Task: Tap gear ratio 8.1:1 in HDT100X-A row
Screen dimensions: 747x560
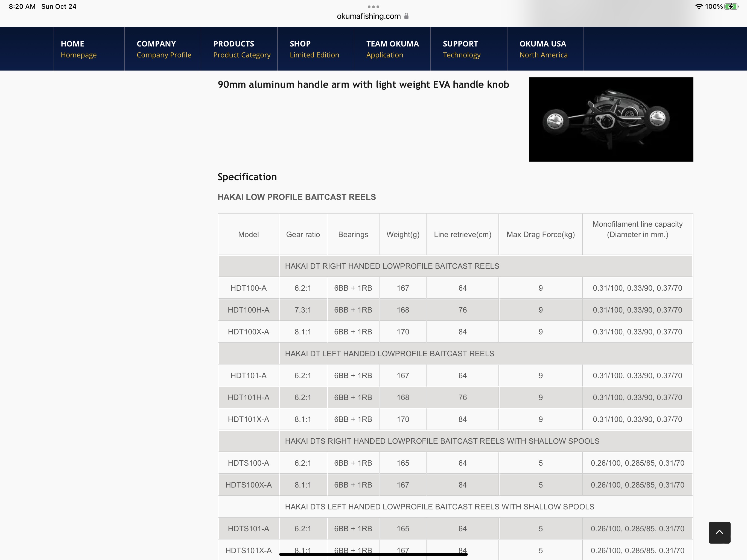Action: pyautogui.click(x=303, y=332)
